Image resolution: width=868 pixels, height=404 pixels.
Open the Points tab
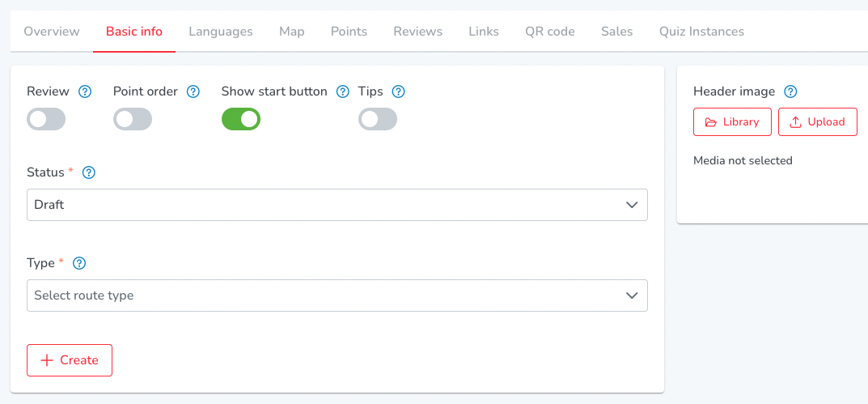pyautogui.click(x=349, y=32)
